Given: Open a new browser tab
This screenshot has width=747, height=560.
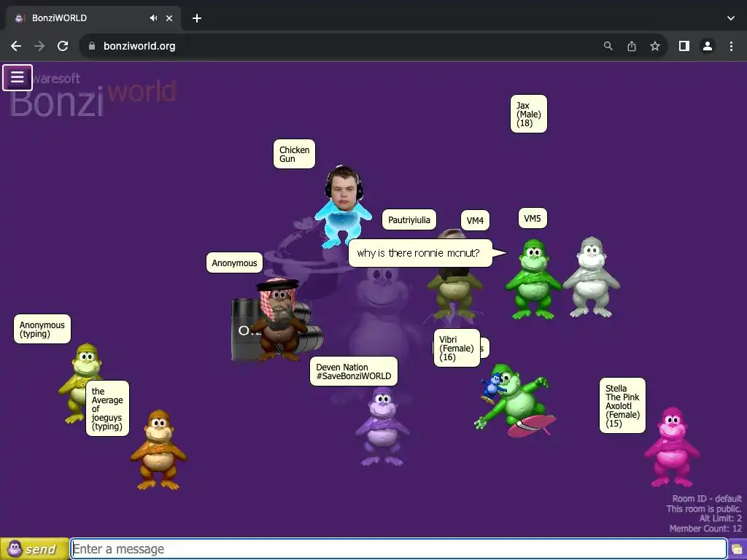Looking at the screenshot, I should 197,18.
